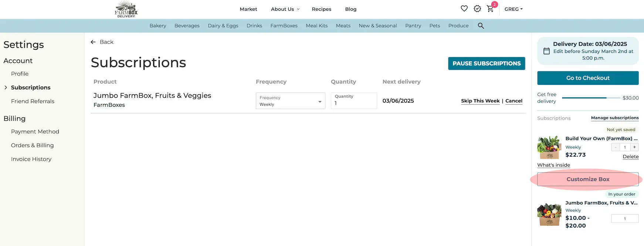Viewport: 644px width, 246px height.
Task: Click the subscription Quantity input field
Action: pos(354,101)
